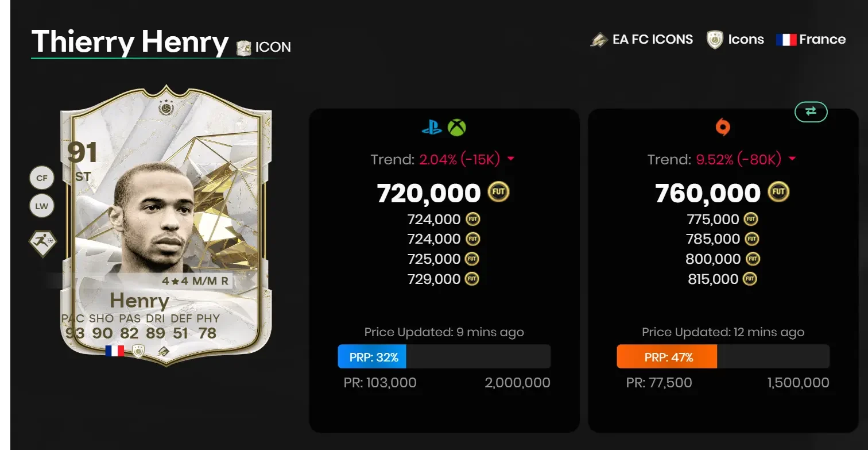
Task: Select the PlayStation platform icon
Action: [x=433, y=128]
